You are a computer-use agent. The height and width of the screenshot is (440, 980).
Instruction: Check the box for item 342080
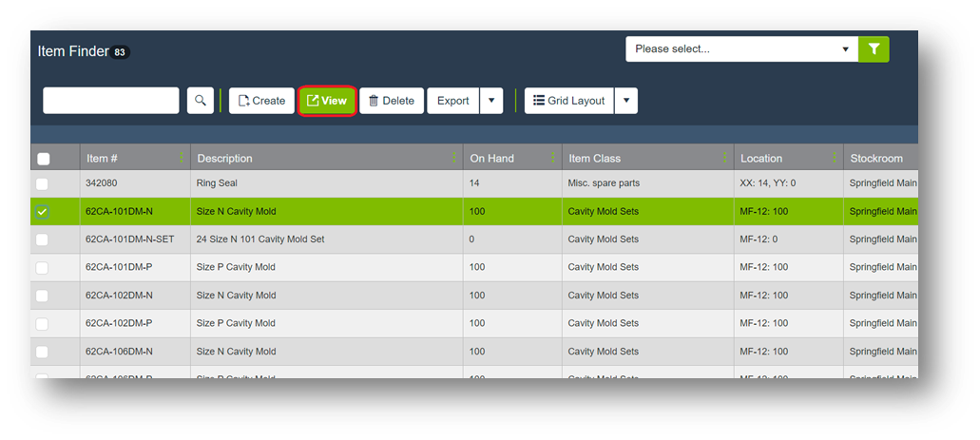click(43, 183)
